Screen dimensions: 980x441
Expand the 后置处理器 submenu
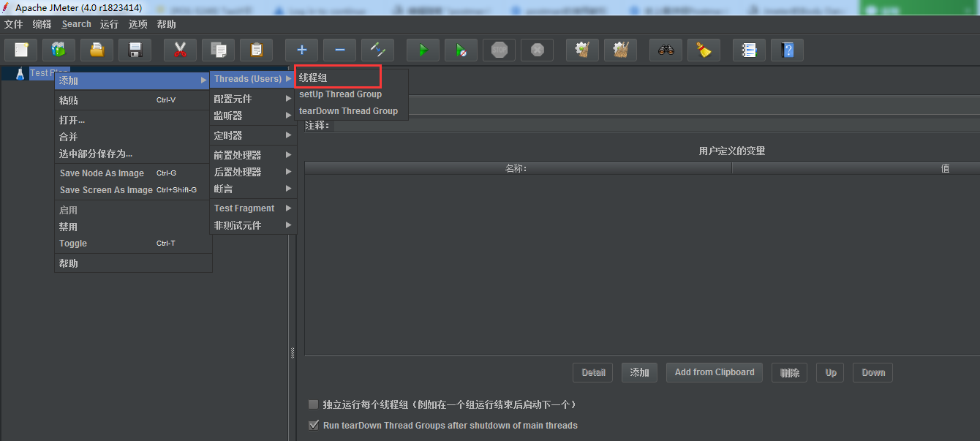click(x=253, y=172)
